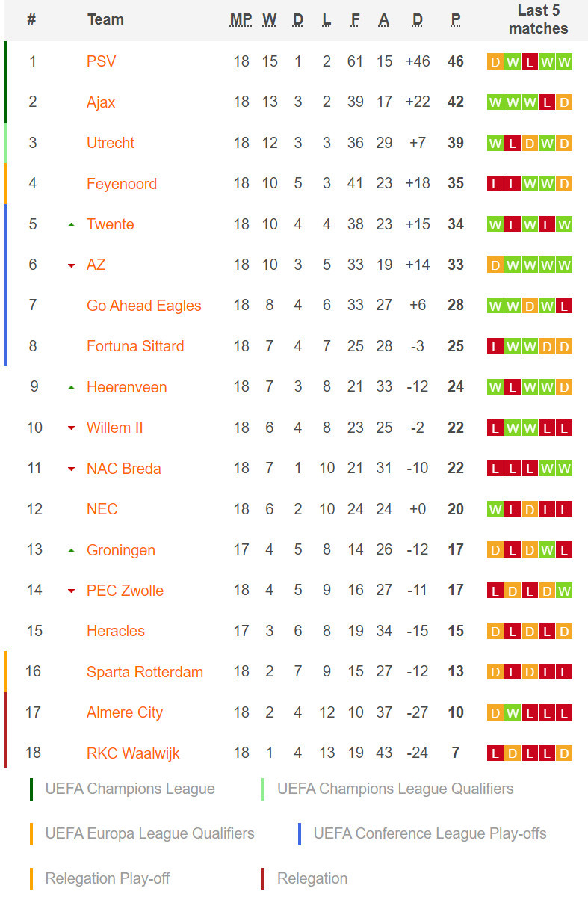Sort table by MP column header

(x=241, y=20)
